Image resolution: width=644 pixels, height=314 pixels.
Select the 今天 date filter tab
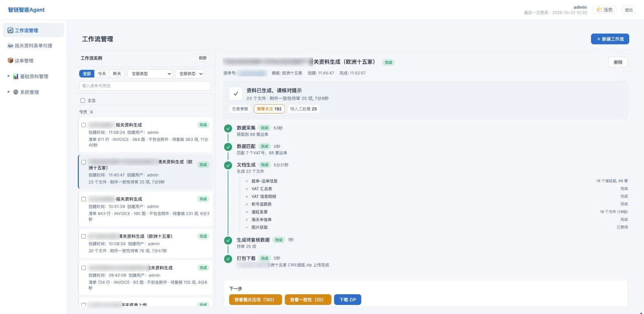click(x=102, y=74)
